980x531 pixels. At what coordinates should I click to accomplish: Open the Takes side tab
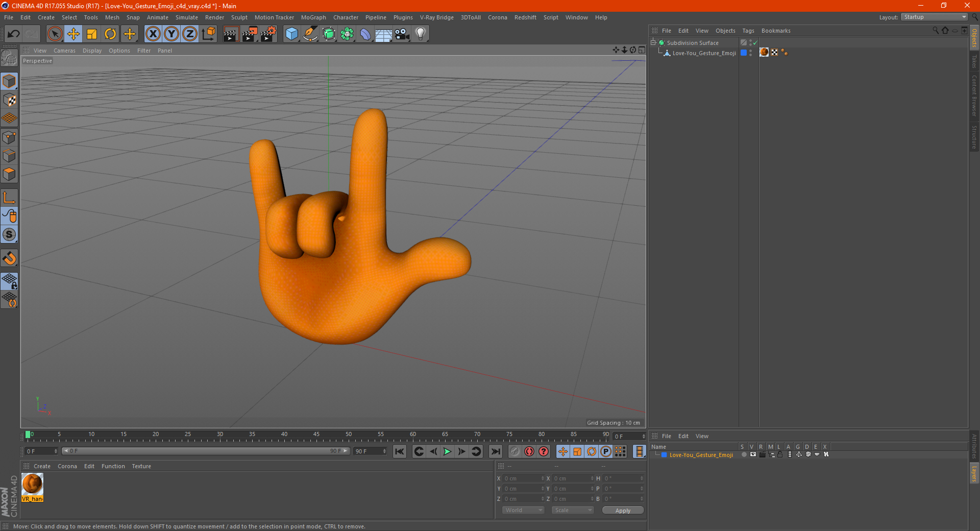[x=974, y=61]
